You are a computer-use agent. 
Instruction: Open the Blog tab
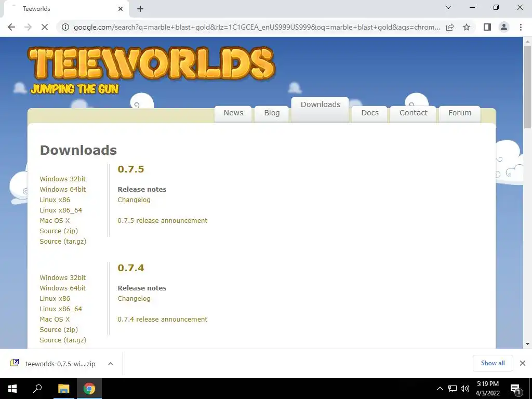[272, 113]
